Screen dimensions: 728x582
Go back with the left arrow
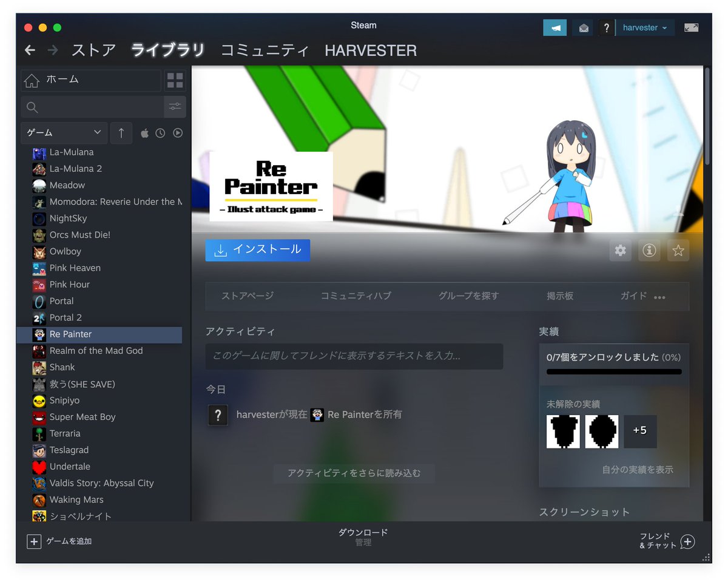pos(30,50)
